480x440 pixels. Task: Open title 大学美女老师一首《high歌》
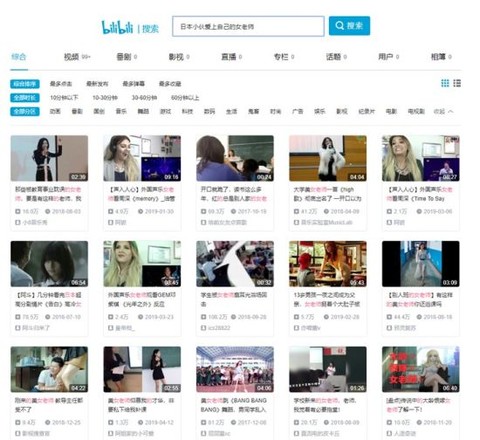pyautogui.click(x=328, y=194)
